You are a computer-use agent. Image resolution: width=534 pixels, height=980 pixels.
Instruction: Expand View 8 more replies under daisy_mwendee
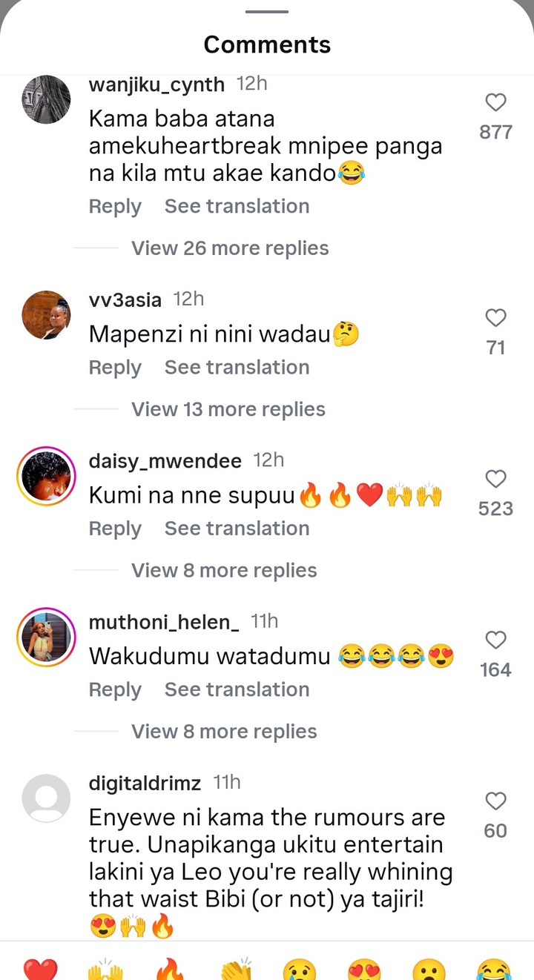(x=224, y=570)
